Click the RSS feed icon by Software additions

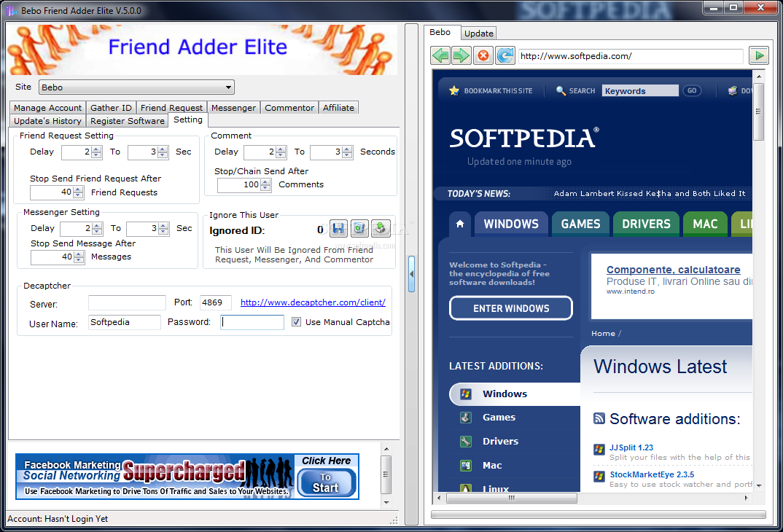[599, 418]
